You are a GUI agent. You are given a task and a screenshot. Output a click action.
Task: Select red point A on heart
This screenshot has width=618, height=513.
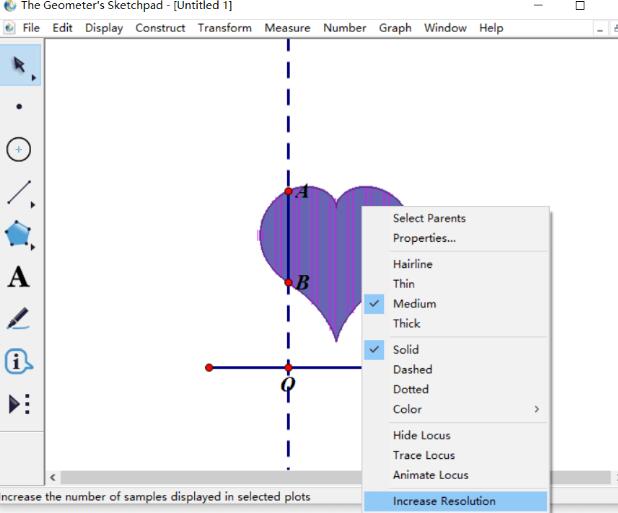288,191
